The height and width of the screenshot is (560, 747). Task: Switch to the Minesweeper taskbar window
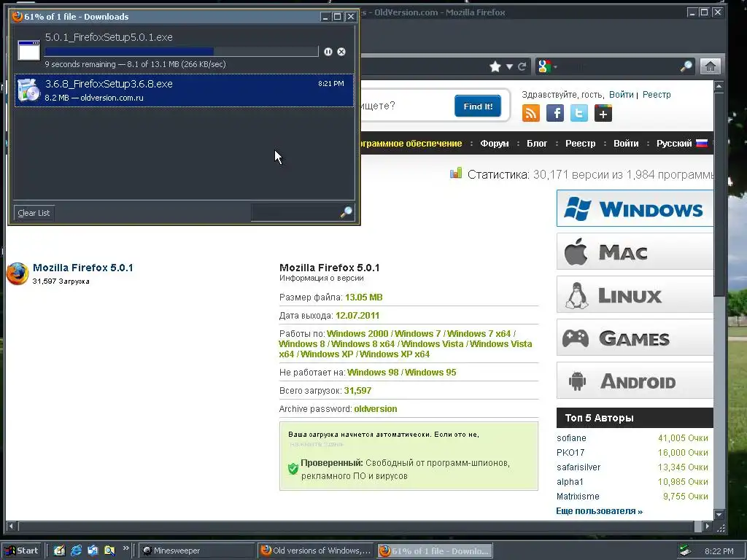(196, 551)
